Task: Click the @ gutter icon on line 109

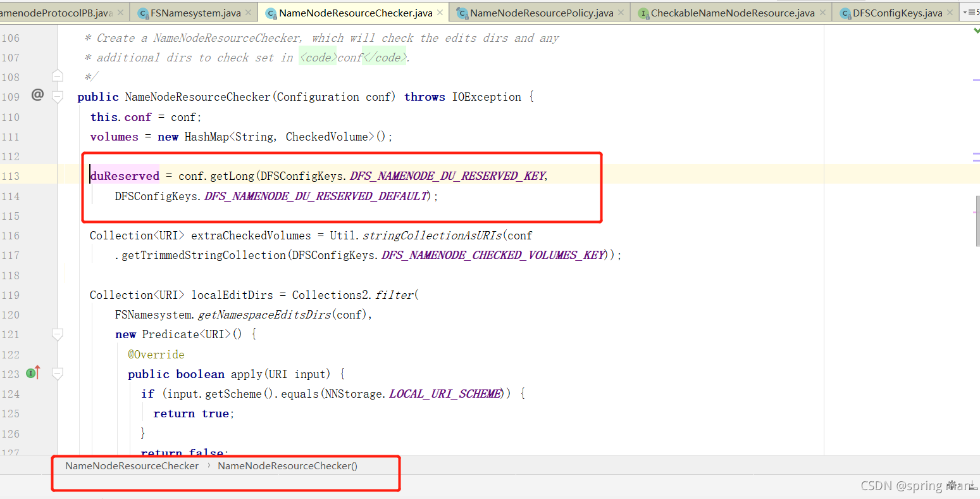Action: click(x=37, y=95)
